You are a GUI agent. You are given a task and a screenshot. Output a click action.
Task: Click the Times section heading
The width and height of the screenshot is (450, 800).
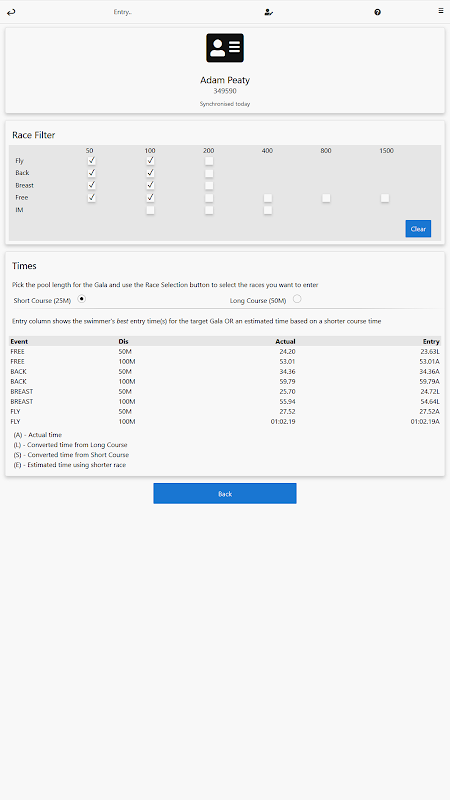tap(24, 266)
